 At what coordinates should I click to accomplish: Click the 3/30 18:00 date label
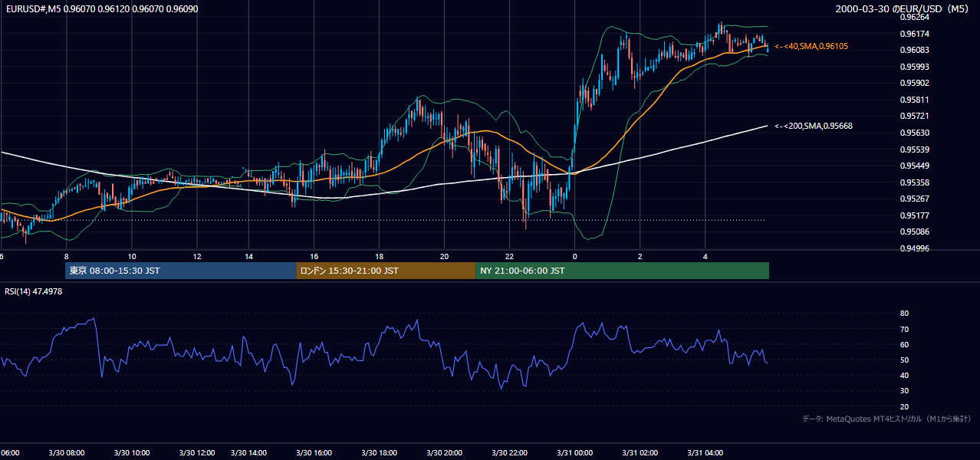point(380,453)
